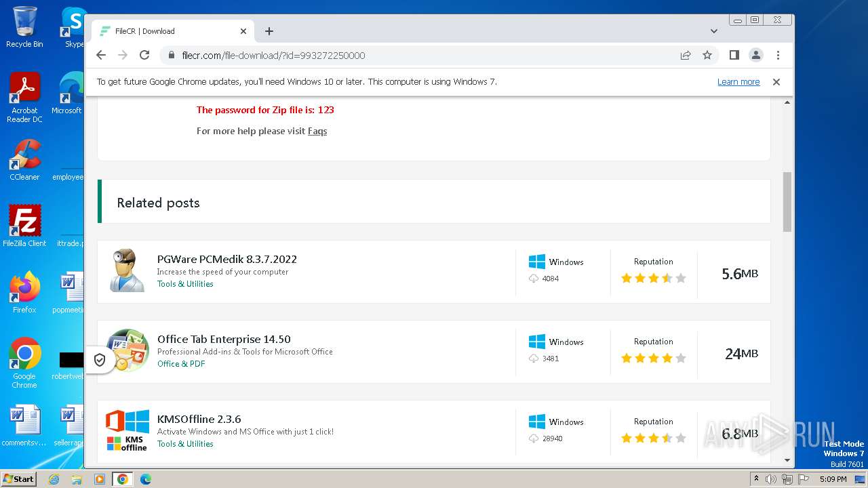Open Microsoft Edge from taskbar
The width and height of the screenshot is (868, 488).
tap(145, 479)
